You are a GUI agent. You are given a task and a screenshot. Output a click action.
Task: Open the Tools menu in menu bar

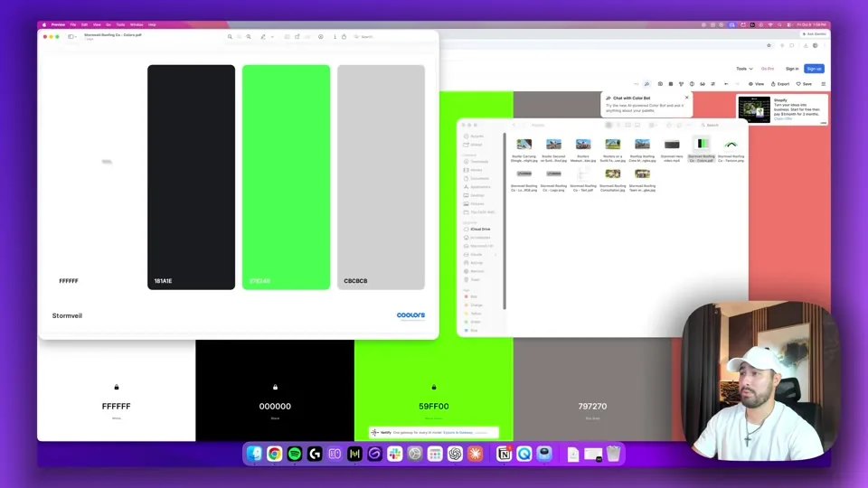point(120,24)
